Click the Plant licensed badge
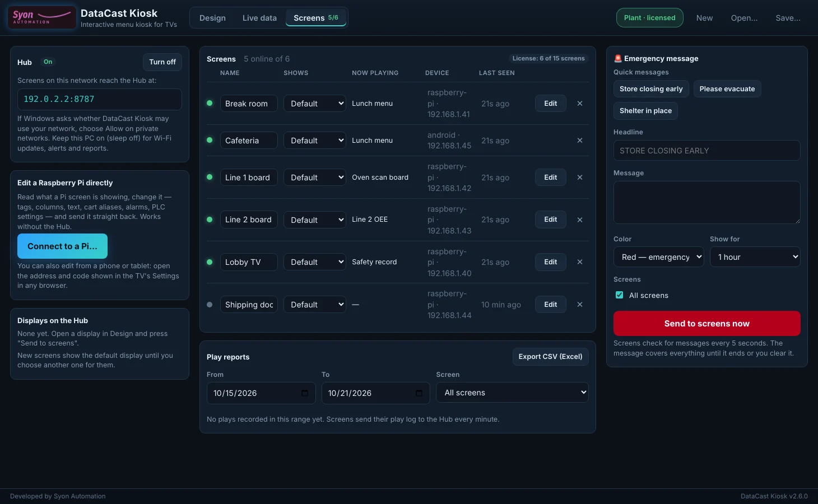This screenshot has height=504, width=818. pos(650,18)
